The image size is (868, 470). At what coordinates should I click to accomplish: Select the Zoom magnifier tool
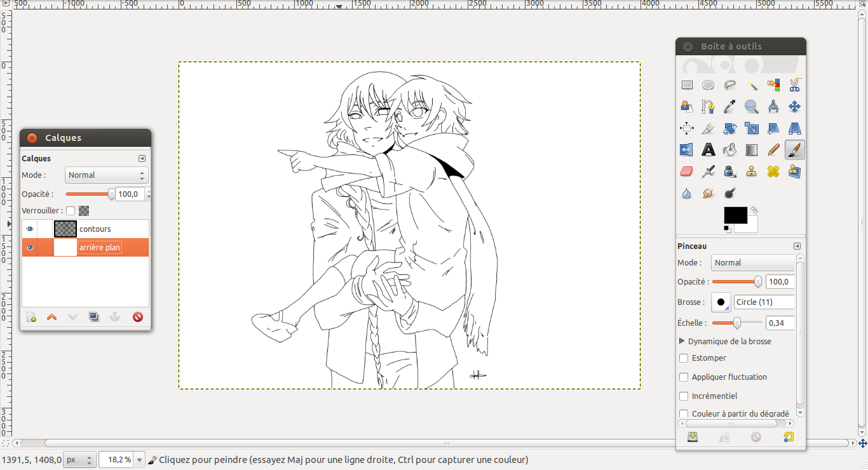(x=752, y=107)
